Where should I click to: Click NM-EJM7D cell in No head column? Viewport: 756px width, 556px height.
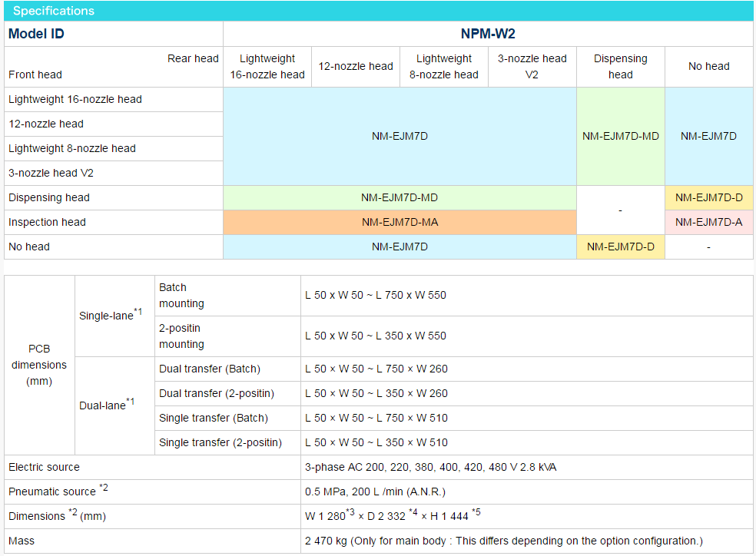708,137
